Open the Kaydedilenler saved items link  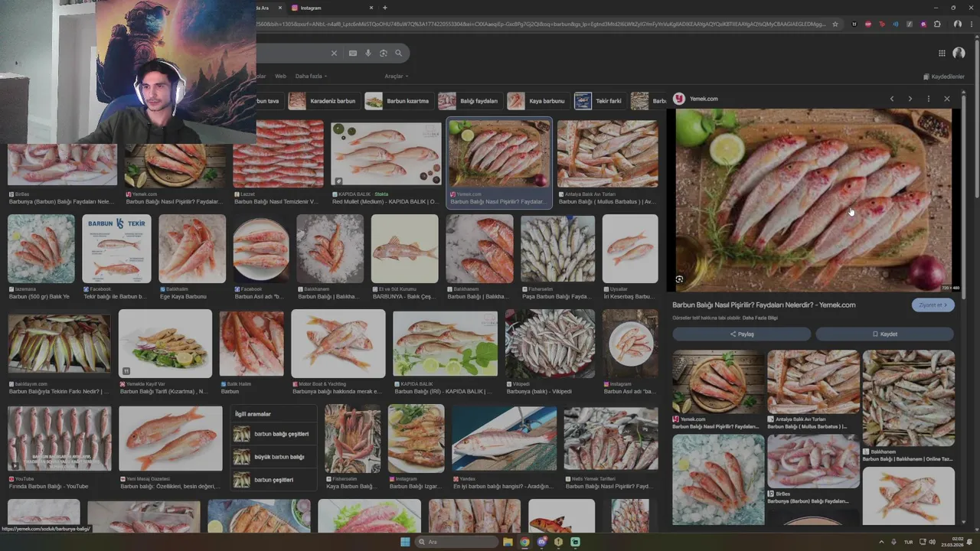[944, 77]
